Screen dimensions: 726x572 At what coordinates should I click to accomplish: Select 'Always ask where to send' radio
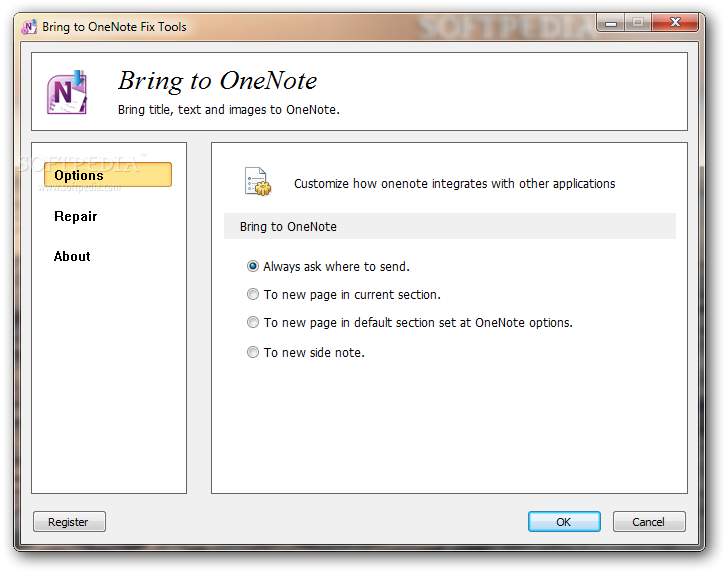(253, 266)
